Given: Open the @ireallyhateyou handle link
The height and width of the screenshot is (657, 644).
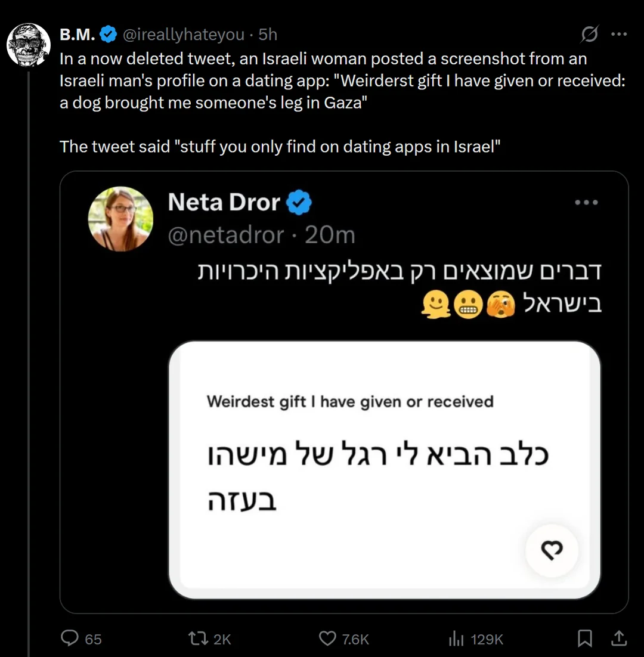Looking at the screenshot, I should pyautogui.click(x=184, y=35).
